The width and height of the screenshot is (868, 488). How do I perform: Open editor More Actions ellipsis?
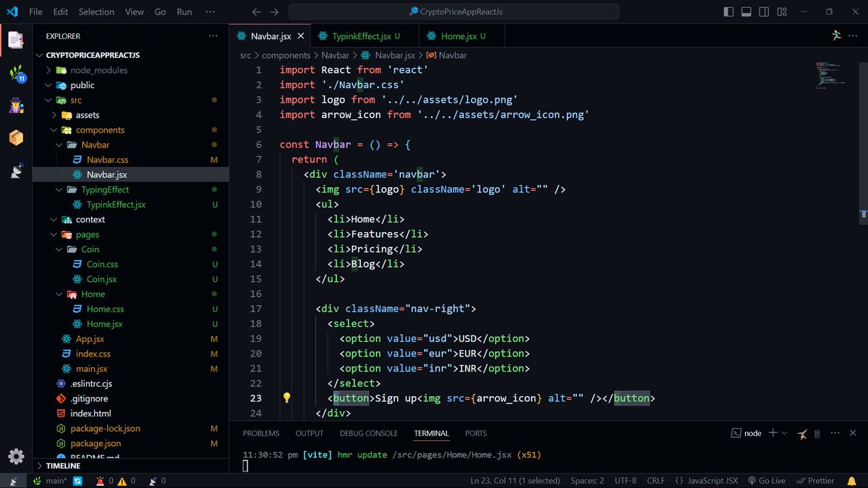(854, 35)
